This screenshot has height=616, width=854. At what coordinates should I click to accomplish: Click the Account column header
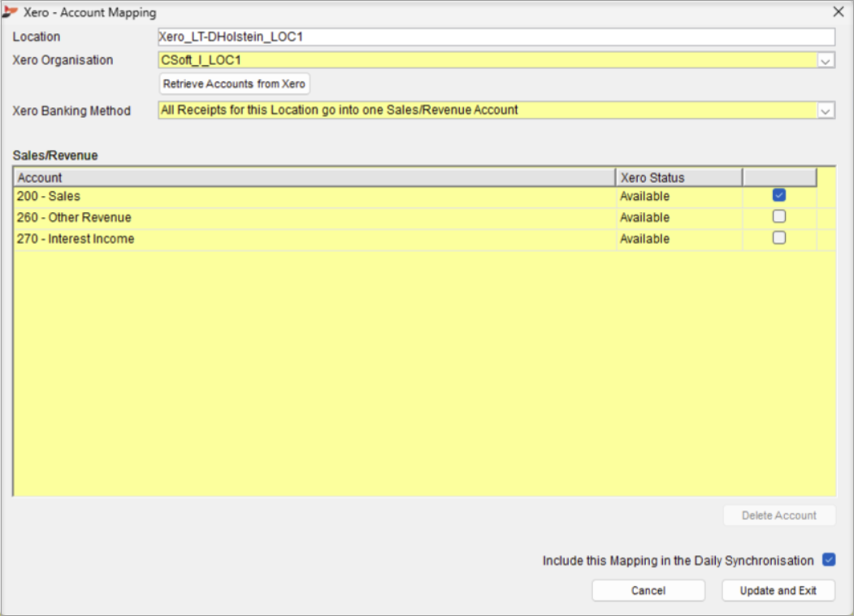[x=314, y=177]
